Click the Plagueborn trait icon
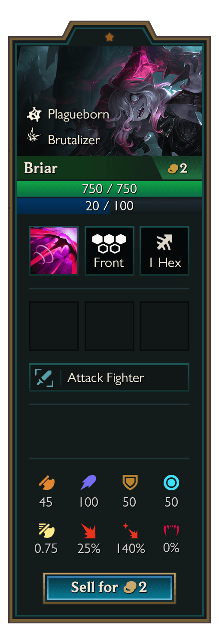 tap(33, 115)
